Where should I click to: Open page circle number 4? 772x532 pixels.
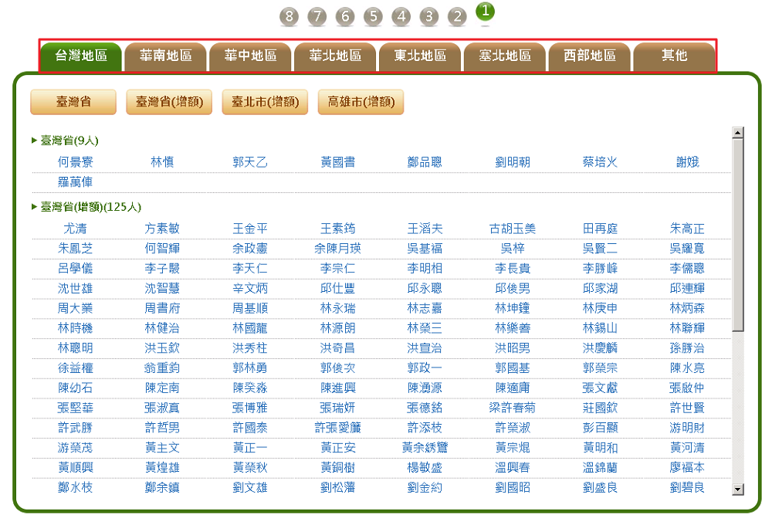point(401,16)
